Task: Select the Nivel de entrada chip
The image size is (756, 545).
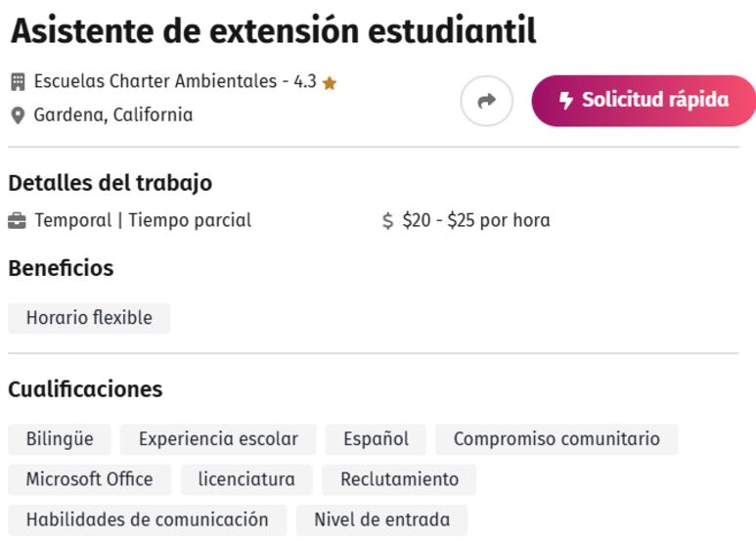Action: pos(381,521)
